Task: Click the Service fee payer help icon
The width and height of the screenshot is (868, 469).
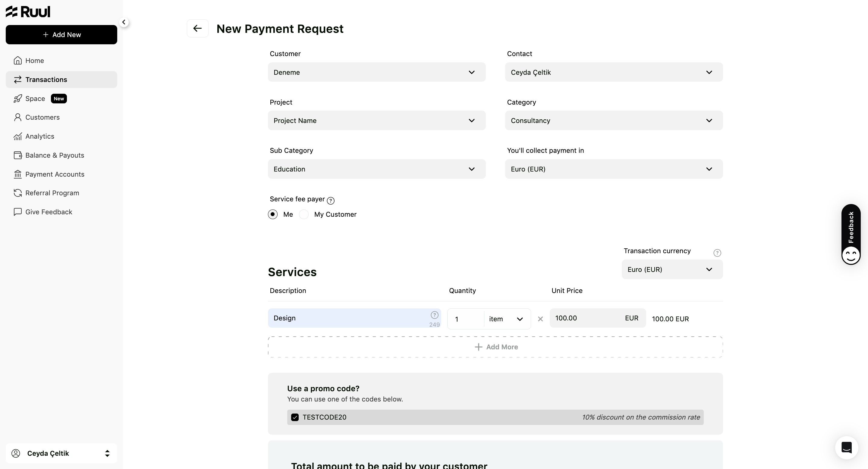Action: [x=331, y=201]
